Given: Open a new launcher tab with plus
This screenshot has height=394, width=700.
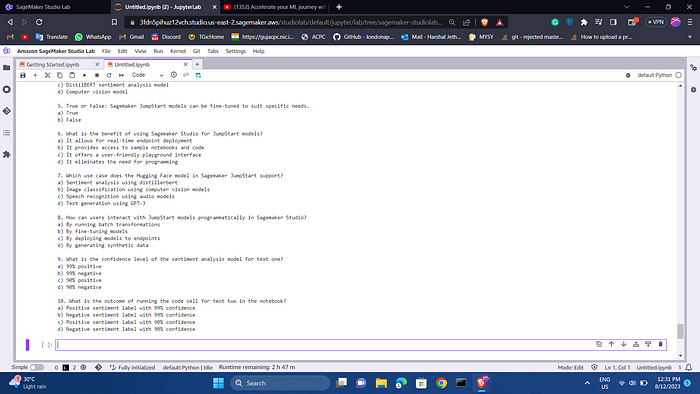Looking at the screenshot, I should [x=197, y=65].
